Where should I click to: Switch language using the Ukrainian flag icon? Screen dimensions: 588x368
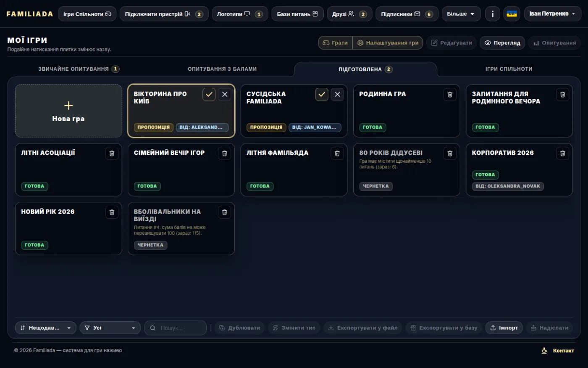pos(511,14)
